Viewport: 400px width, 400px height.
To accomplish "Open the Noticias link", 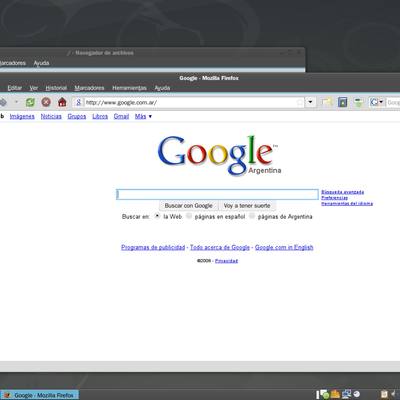I will coord(51,116).
